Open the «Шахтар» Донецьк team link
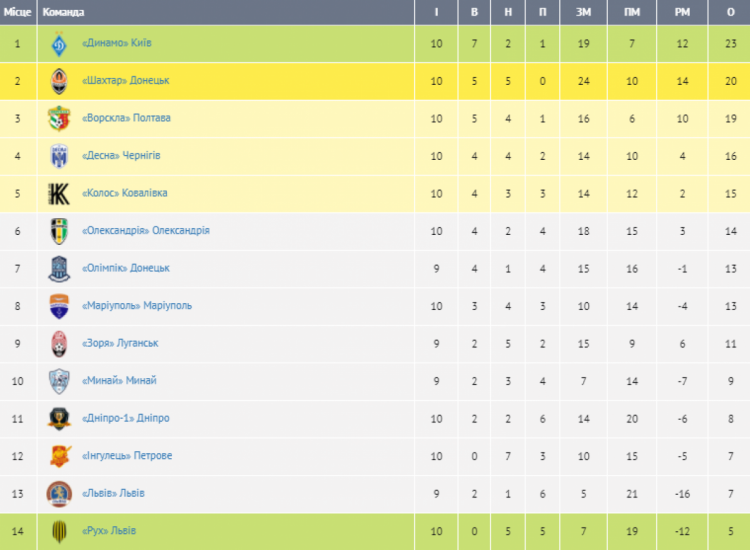This screenshot has width=750, height=550. click(126, 80)
